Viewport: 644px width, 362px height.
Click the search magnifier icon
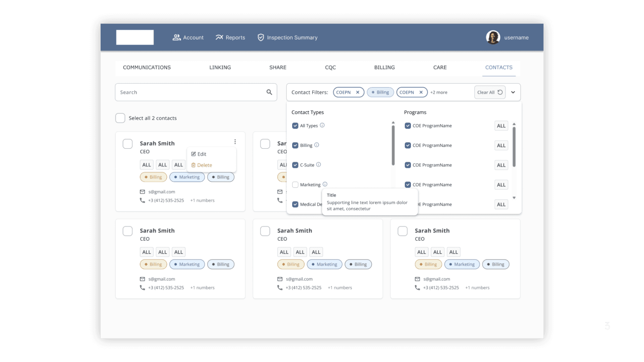269,92
